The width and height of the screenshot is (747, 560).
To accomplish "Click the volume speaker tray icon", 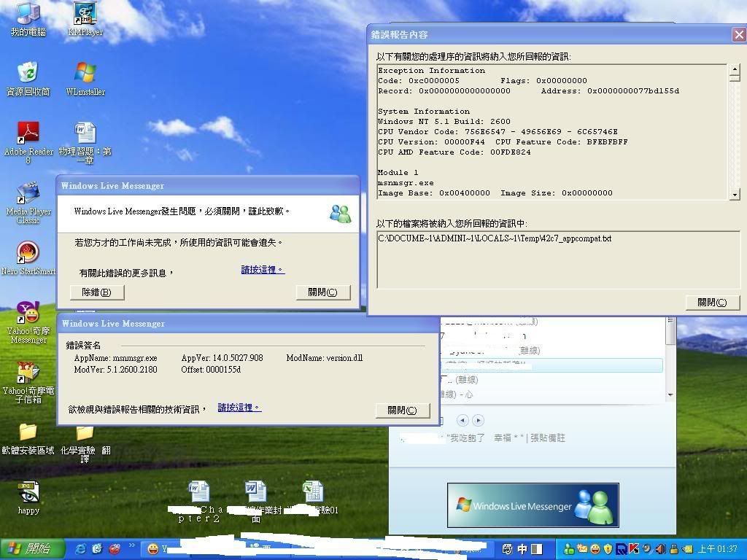I will tap(659, 549).
